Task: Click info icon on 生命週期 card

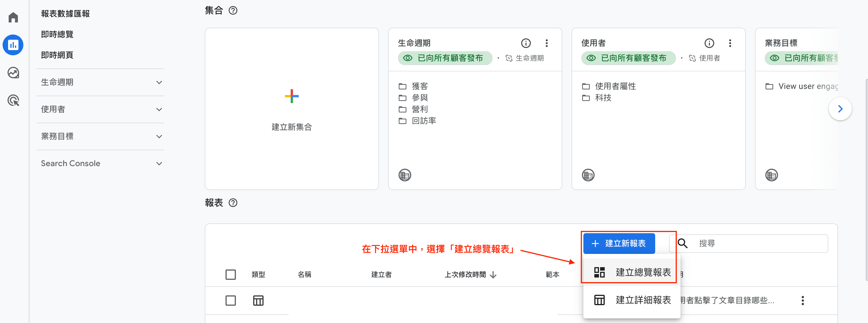Action: [526, 43]
